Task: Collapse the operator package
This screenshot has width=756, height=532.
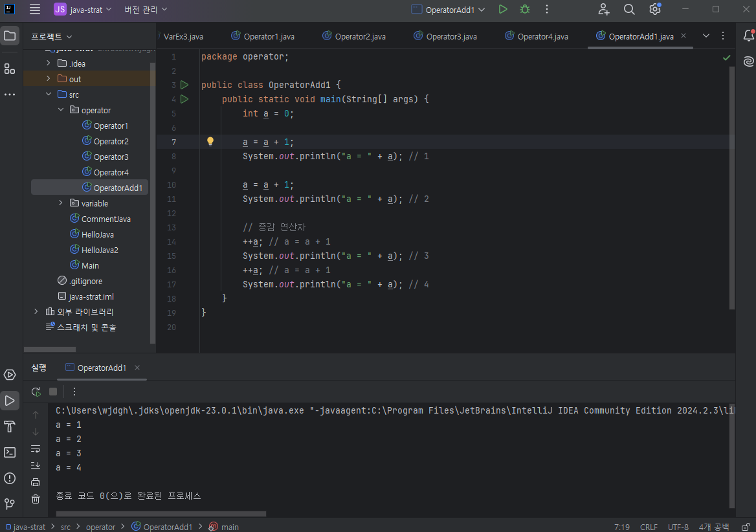Action: [x=61, y=110]
